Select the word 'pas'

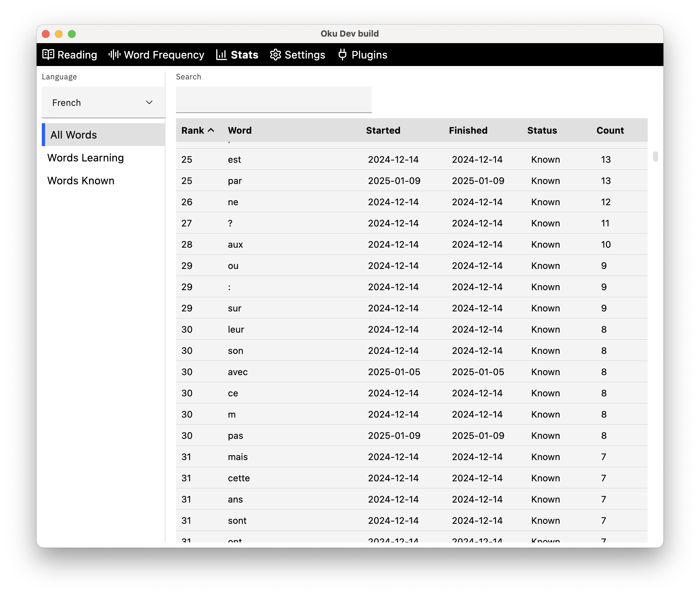(235, 436)
